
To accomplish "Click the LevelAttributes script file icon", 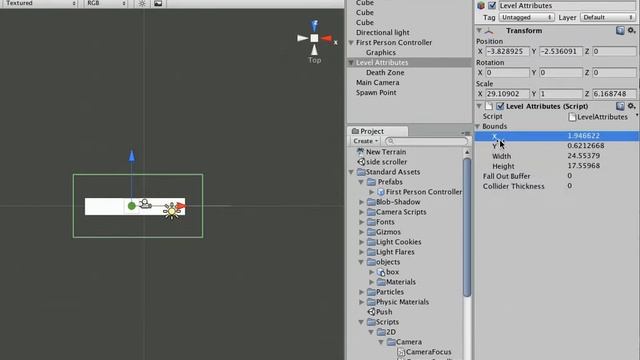I will pos(572,117).
